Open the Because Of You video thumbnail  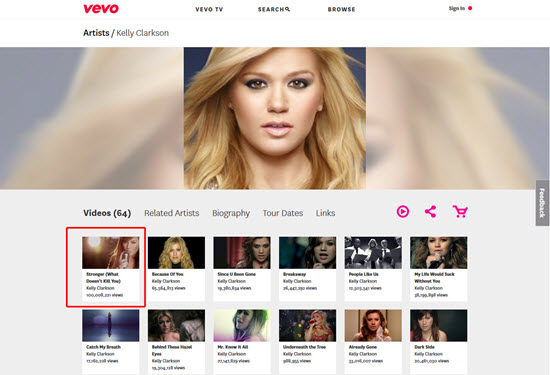click(x=176, y=253)
